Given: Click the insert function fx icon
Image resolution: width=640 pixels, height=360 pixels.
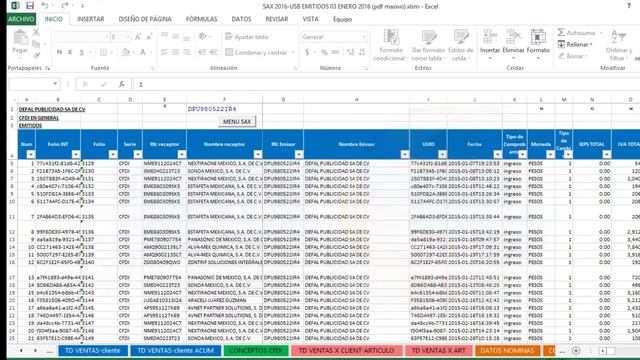Looking at the screenshot, I should 122,84.
